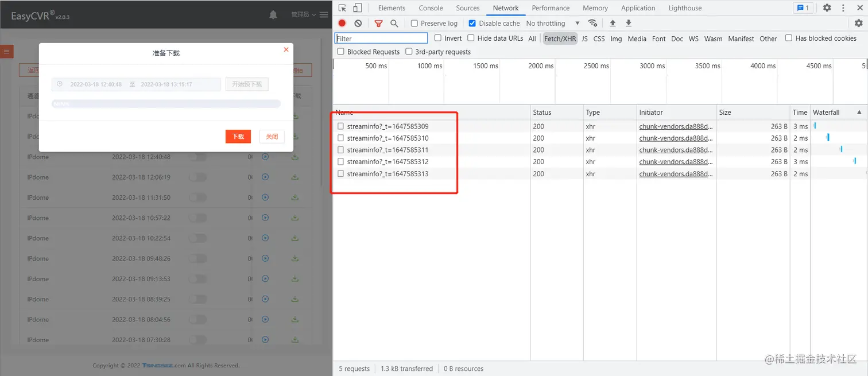This screenshot has width=868, height=376.
Task: Open DevTools settings gear in tab bar
Action: (827, 8)
